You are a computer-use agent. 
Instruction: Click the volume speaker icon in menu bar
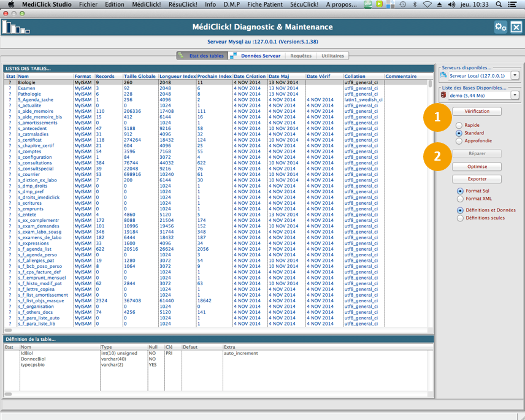[452, 4]
